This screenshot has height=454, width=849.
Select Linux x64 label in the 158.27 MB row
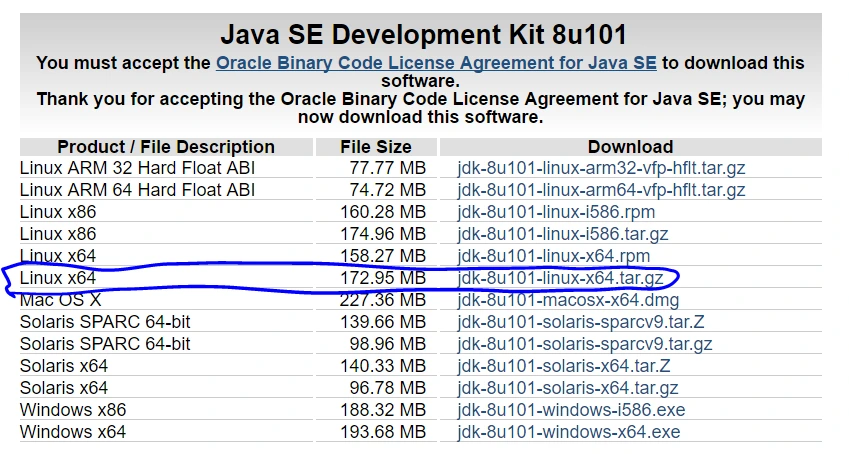(58, 256)
